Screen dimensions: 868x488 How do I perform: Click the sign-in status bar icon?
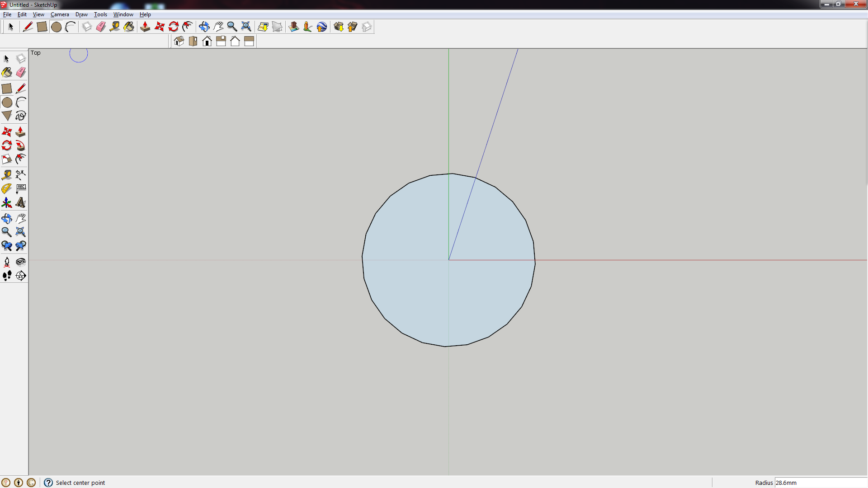[31, 483]
